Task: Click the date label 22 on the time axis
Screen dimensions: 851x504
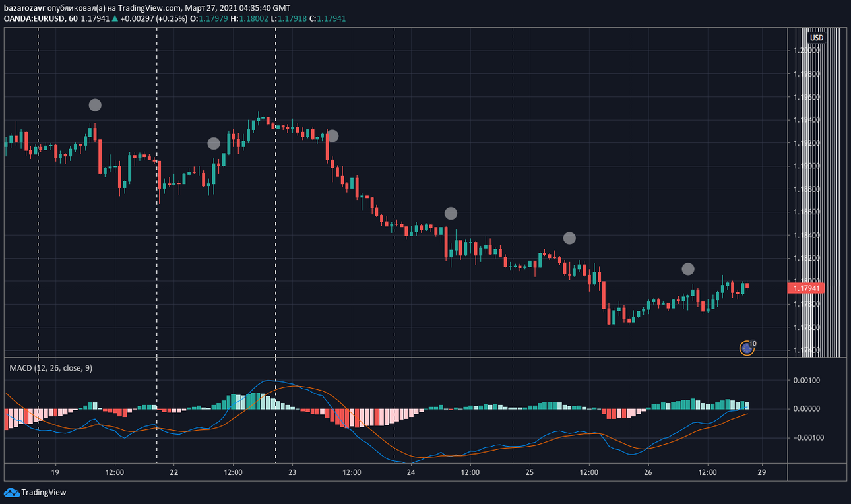Action: click(x=174, y=472)
